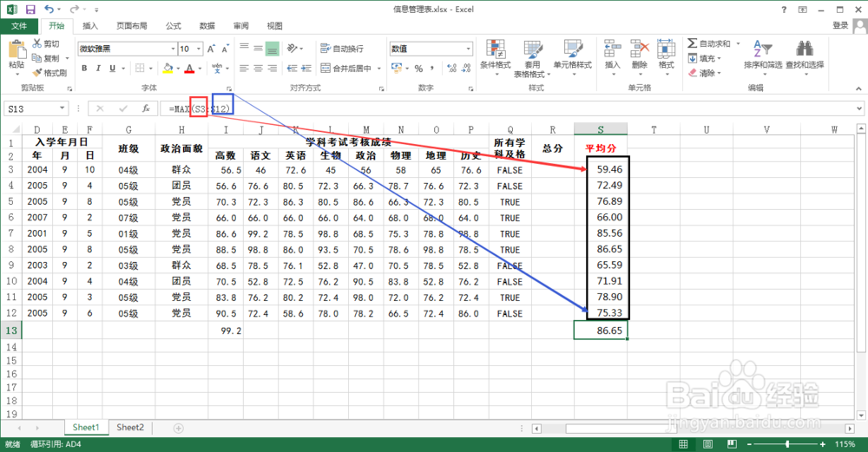Cut selection with 剪切 scissors icon
This screenshot has height=452, width=868.
[x=45, y=43]
